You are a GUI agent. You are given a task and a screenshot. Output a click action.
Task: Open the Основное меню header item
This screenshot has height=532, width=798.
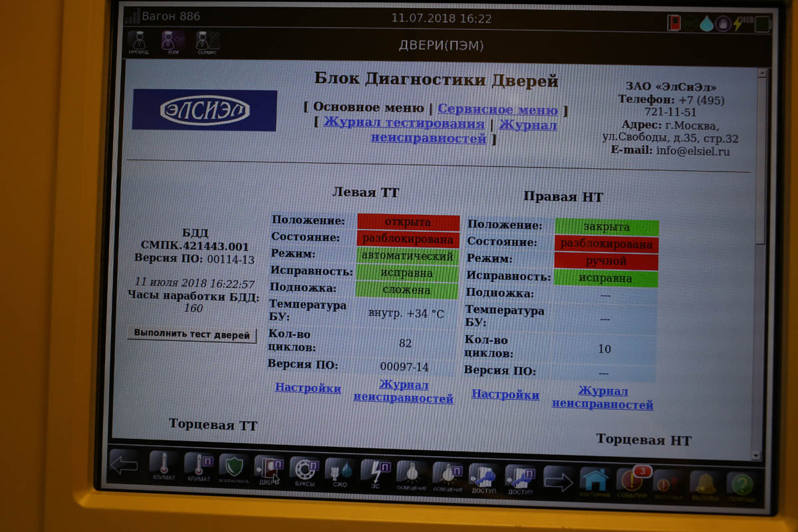368,108
